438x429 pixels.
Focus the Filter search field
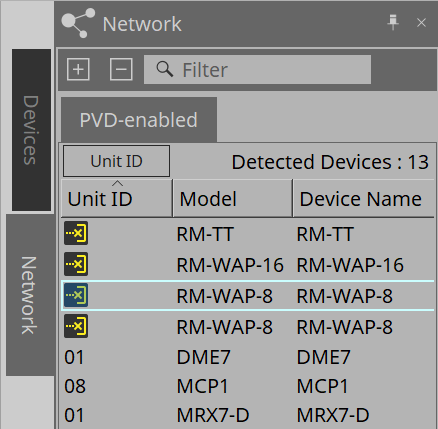[257, 70]
